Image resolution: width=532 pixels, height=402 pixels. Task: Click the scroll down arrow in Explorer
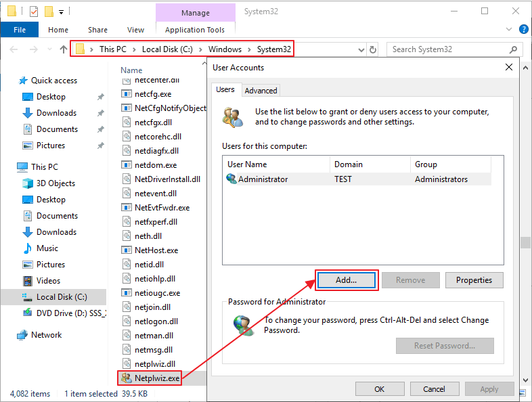tap(525, 380)
